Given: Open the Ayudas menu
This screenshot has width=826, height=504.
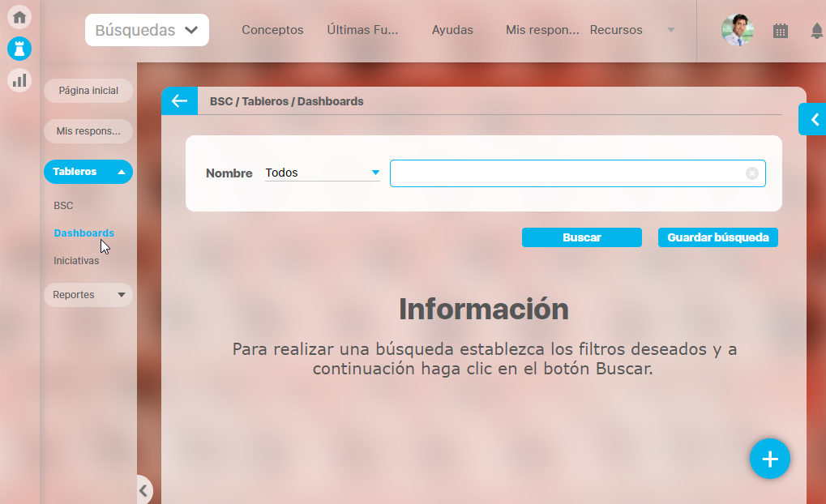Looking at the screenshot, I should click(452, 30).
